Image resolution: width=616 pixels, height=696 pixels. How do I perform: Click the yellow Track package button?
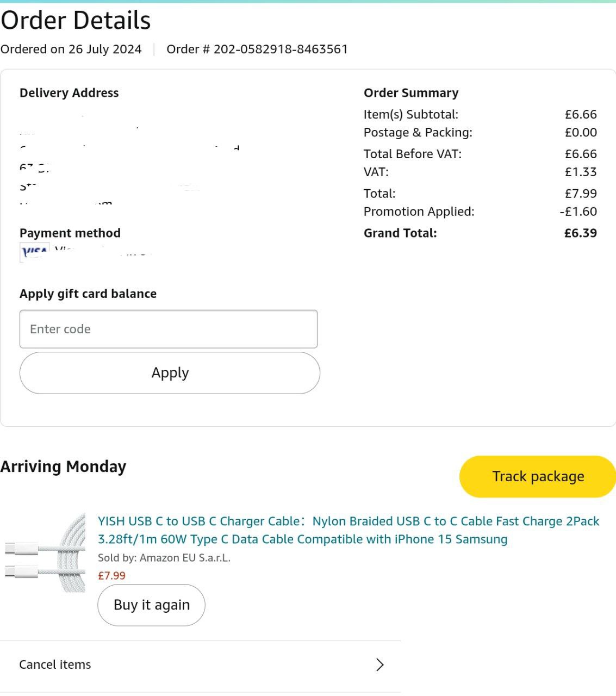pyautogui.click(x=538, y=476)
